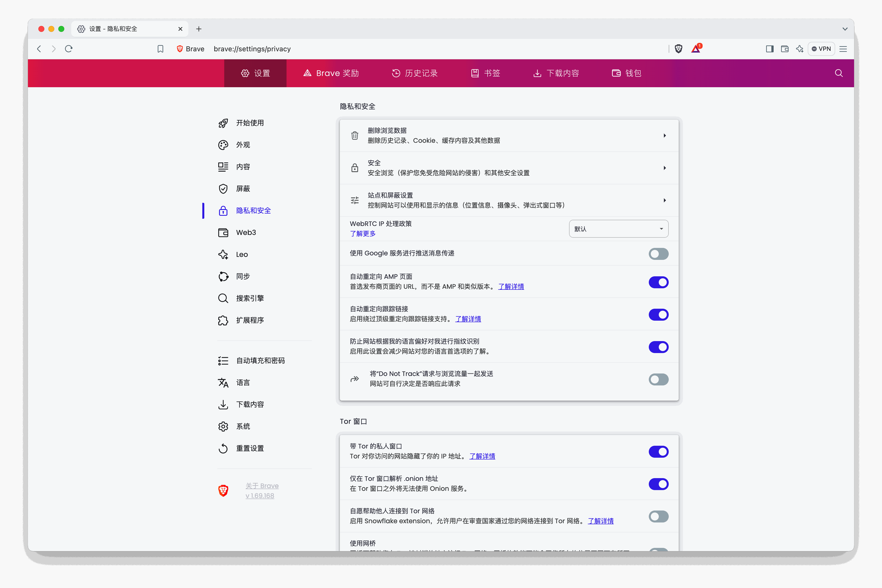Click the download icon for 下载内容 in sidebar
The image size is (882, 588).
[223, 405]
